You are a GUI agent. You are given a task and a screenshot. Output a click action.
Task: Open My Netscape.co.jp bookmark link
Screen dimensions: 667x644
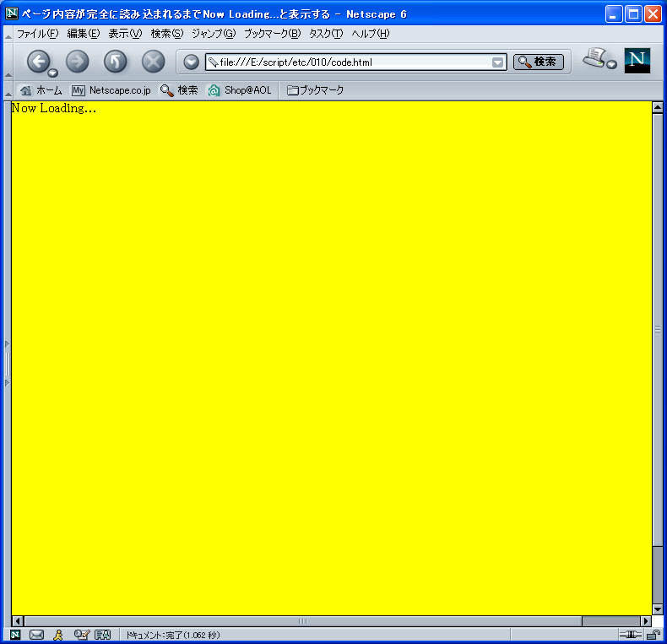(111, 90)
